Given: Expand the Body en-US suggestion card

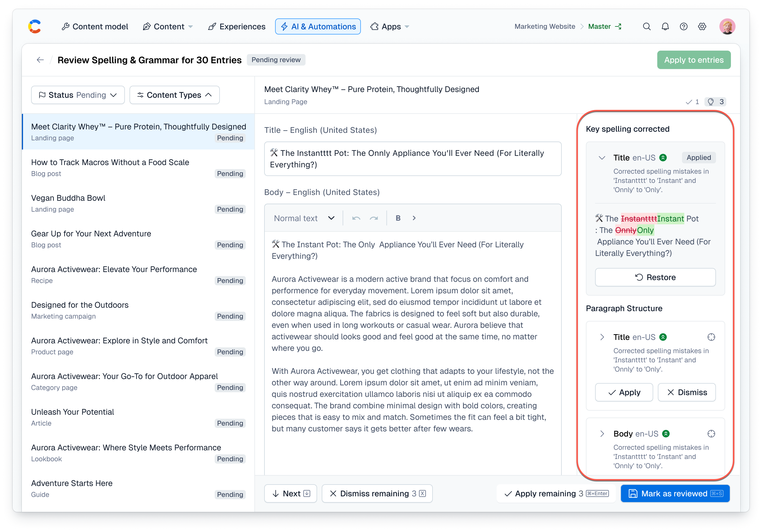Looking at the screenshot, I should 602,434.
